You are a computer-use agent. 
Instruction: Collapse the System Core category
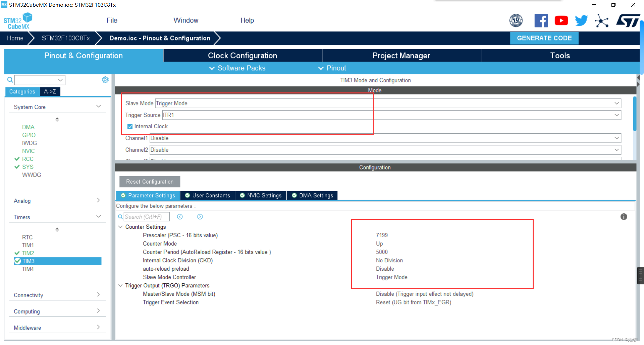98,107
